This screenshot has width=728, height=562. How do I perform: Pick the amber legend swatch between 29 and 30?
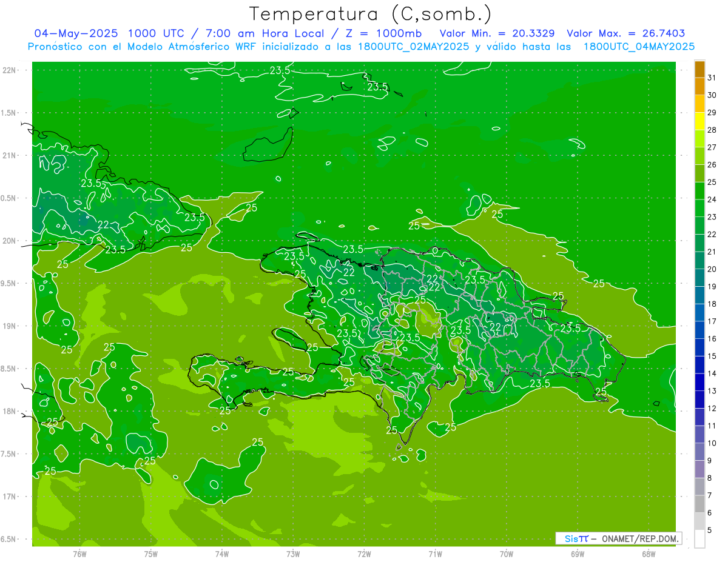click(699, 104)
